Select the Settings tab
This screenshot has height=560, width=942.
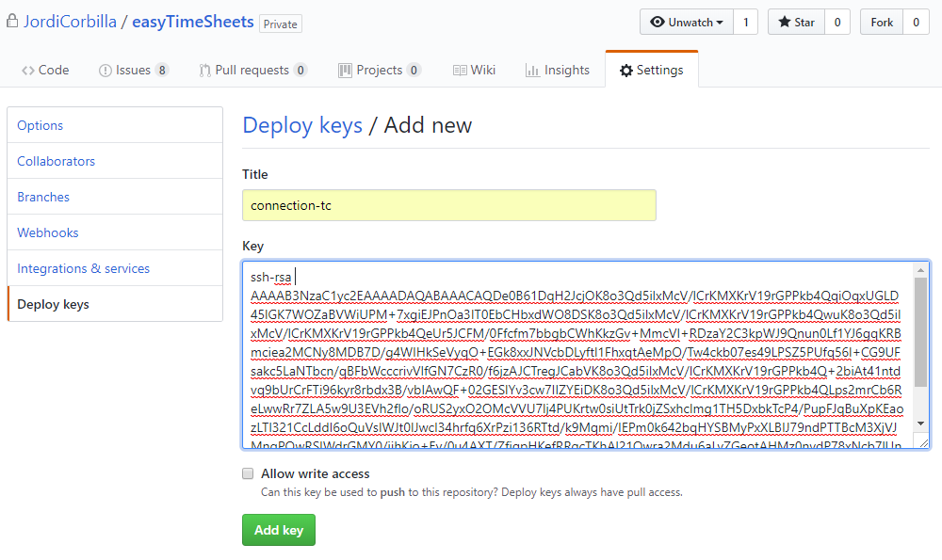click(x=652, y=71)
